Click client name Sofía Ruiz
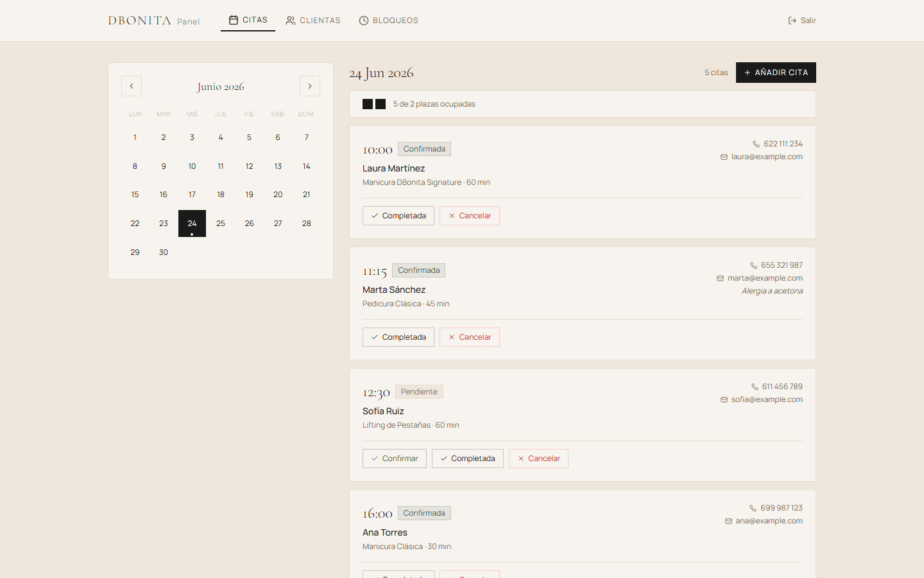 (x=383, y=411)
